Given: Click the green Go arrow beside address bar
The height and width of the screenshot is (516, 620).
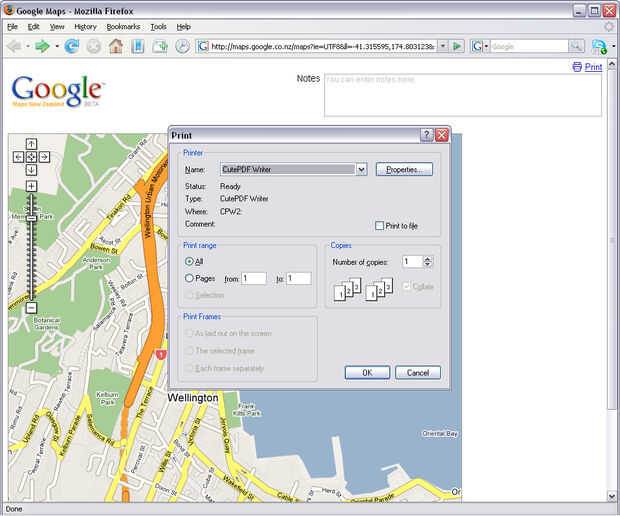Looking at the screenshot, I should coord(457,46).
